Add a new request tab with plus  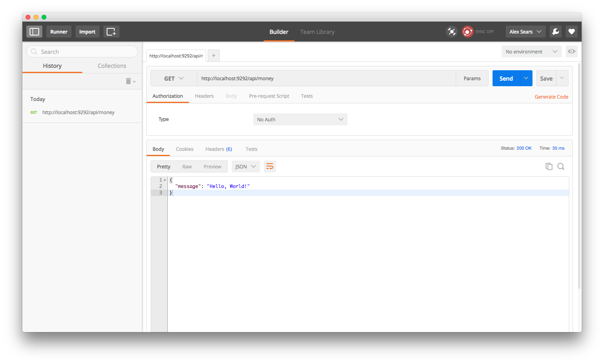[x=214, y=55]
